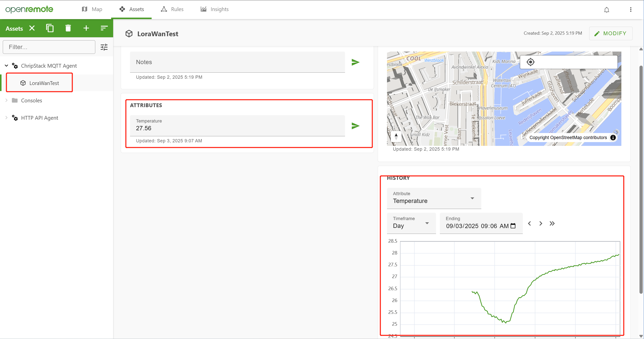Screen dimensions: 644x339
Task: Open the three-dot options menu
Action: point(631,10)
